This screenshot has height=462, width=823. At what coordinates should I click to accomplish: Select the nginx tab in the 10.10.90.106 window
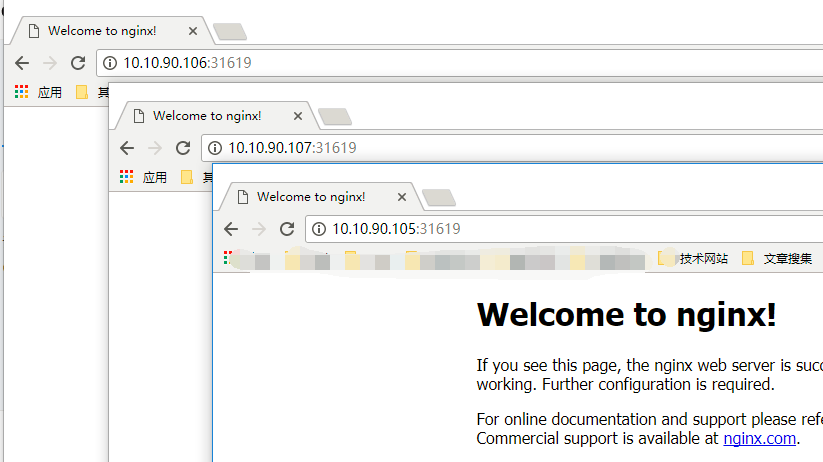point(100,31)
